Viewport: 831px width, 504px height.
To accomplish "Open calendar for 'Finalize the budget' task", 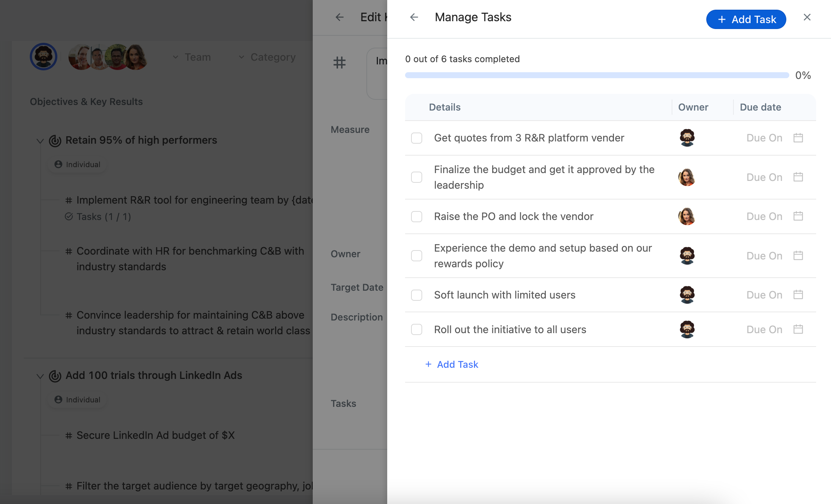I will 798,177.
